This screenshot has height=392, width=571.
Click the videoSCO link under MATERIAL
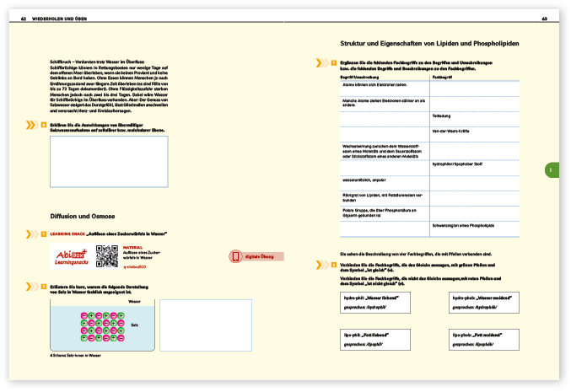(134, 266)
